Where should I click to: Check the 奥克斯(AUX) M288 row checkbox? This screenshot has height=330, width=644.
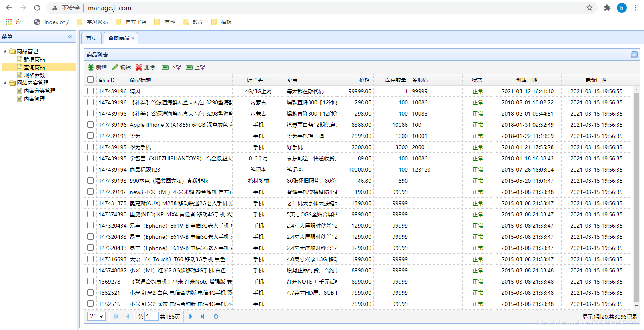coord(90,203)
